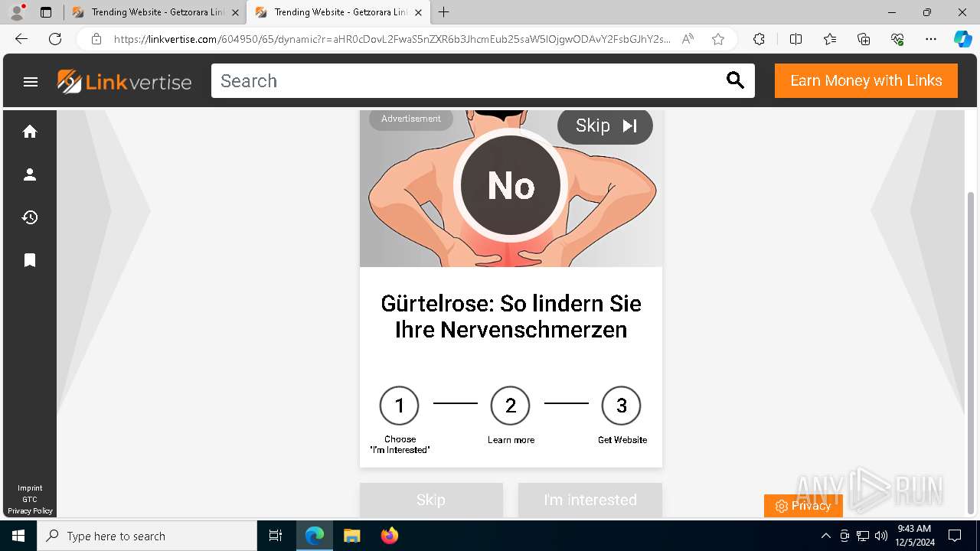Open the browser profile icon
The image size is (980, 551).
point(17,12)
